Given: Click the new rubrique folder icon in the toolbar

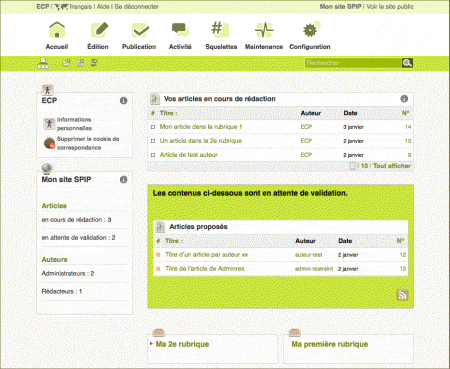Looking at the screenshot, I should 66,63.
